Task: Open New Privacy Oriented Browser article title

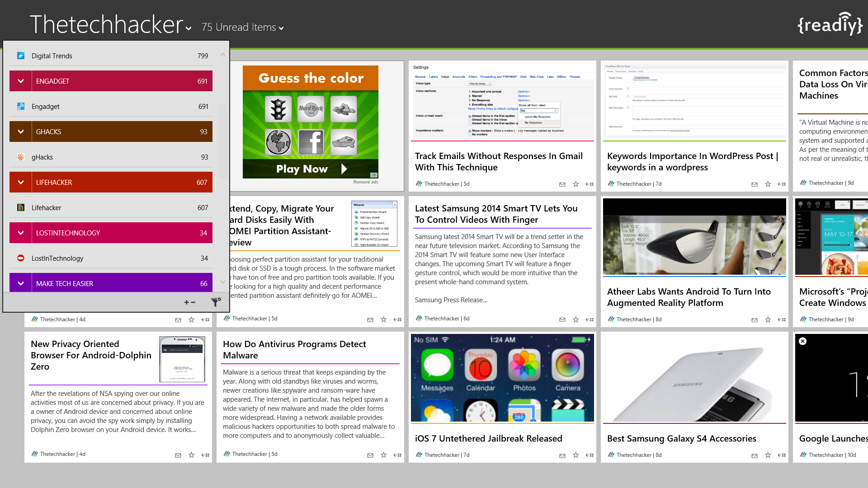Action: [x=91, y=355]
